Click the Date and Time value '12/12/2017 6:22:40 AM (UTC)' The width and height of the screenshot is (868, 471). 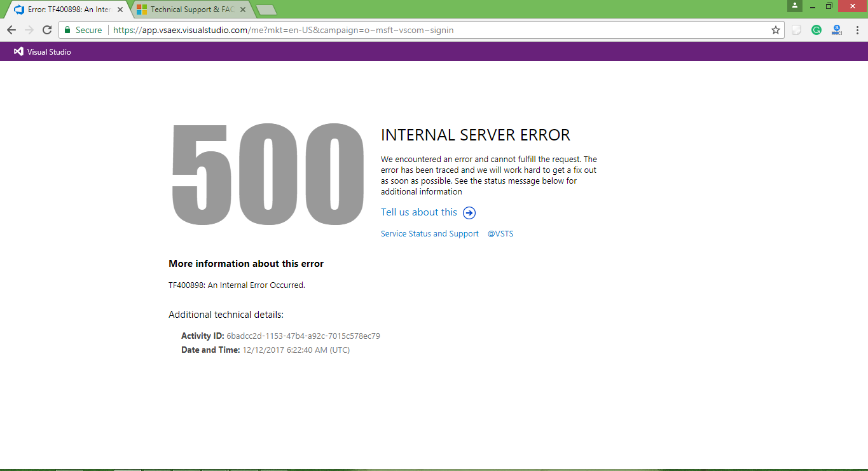tap(296, 350)
